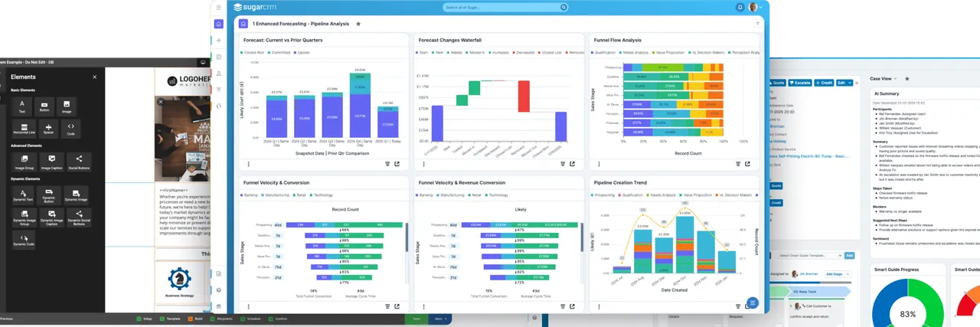Screen dimensions: 980x327
Task: Click the Search all of Sugar field
Action: (x=505, y=7)
